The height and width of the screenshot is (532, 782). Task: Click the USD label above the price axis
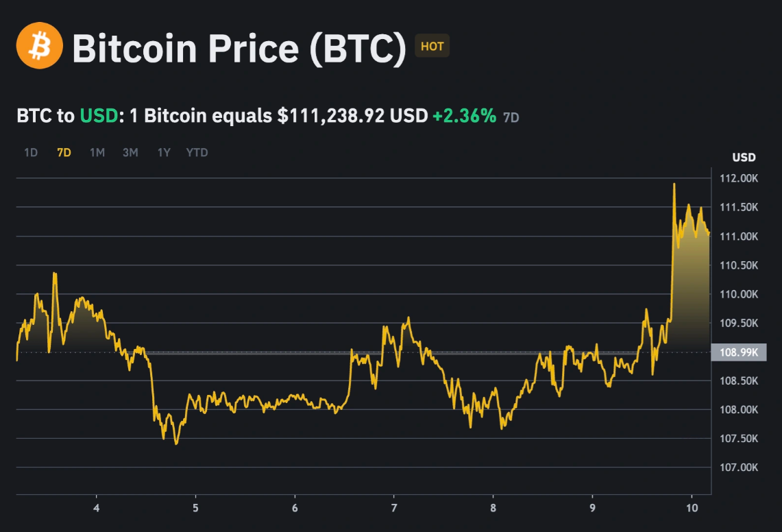pyautogui.click(x=744, y=158)
